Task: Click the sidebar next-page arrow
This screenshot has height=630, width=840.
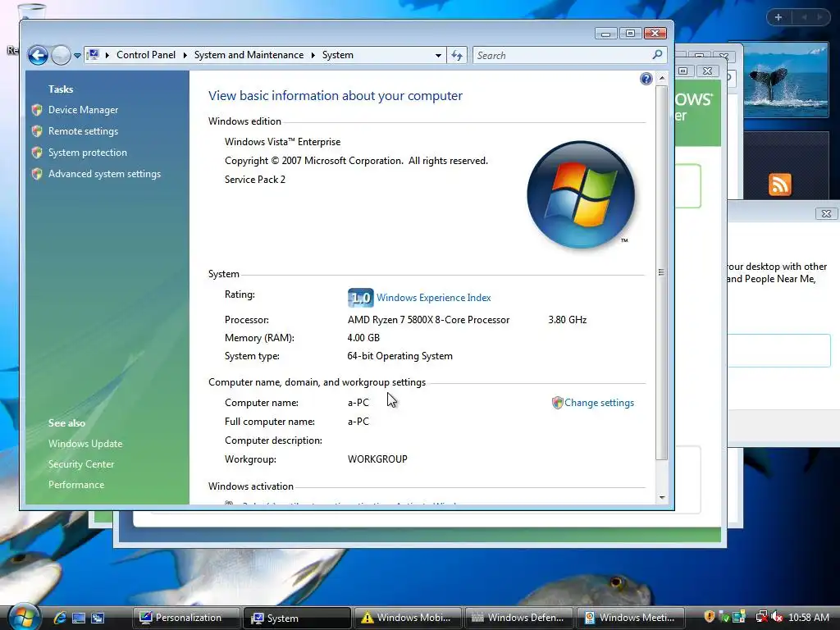Action: pos(819,17)
